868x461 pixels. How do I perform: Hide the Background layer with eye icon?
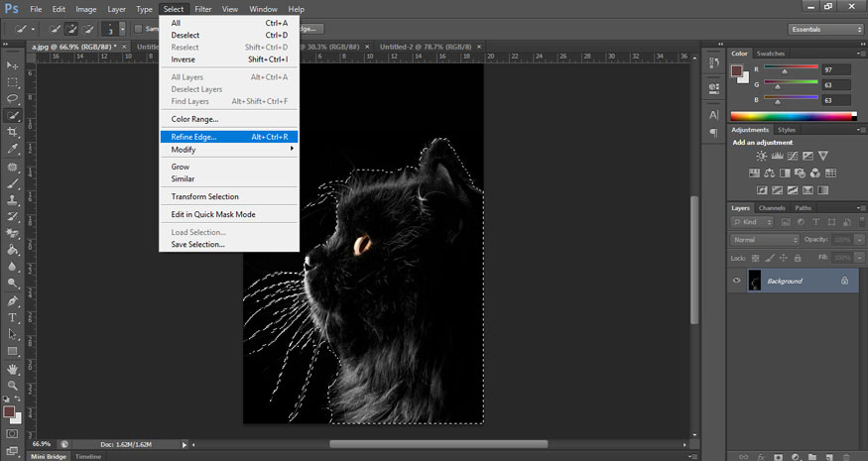(737, 281)
